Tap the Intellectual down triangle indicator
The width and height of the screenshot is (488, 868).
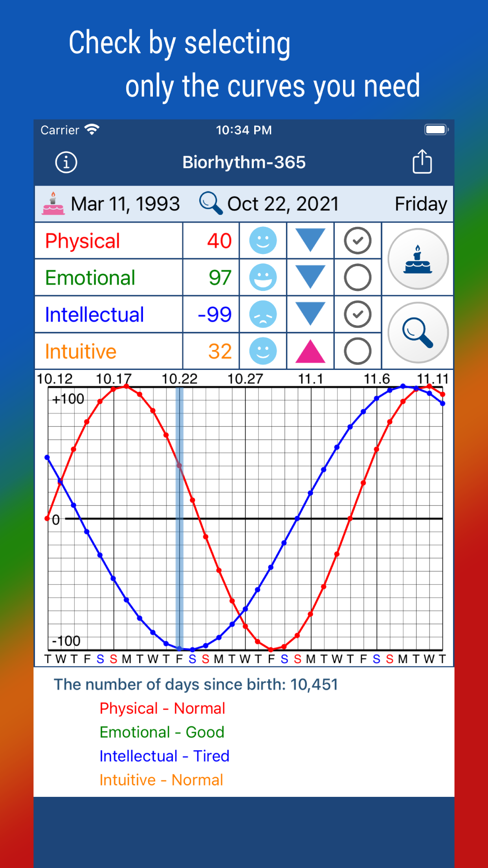click(310, 313)
